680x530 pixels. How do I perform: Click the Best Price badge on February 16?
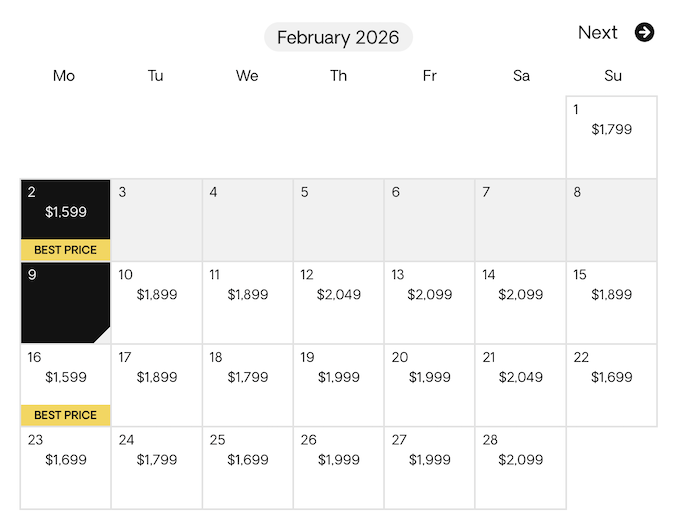click(x=66, y=415)
